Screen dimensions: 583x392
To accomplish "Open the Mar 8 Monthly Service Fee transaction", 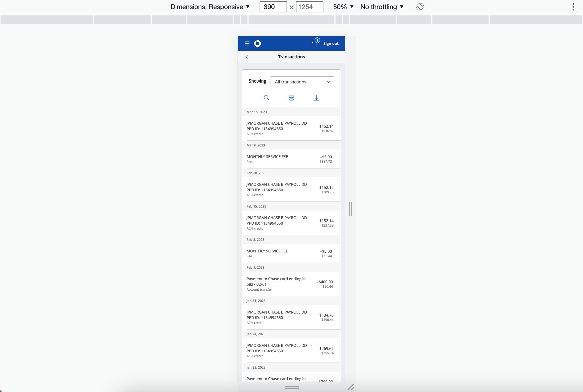I will click(291, 159).
